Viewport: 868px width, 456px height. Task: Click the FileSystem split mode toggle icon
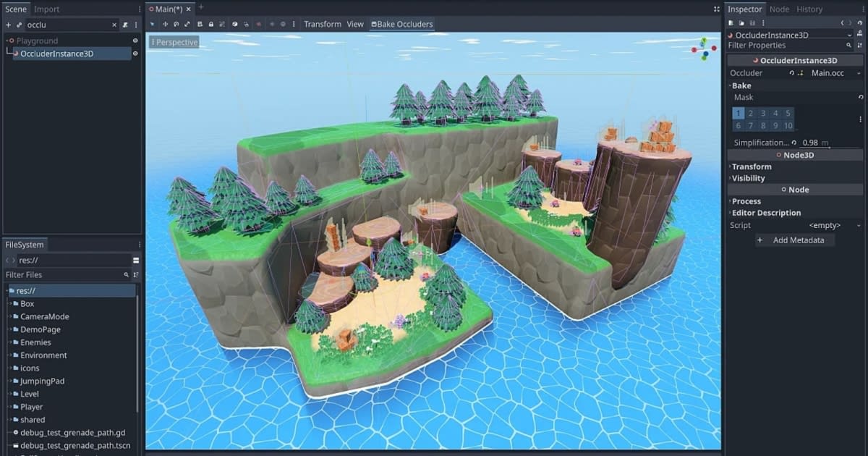coord(135,261)
